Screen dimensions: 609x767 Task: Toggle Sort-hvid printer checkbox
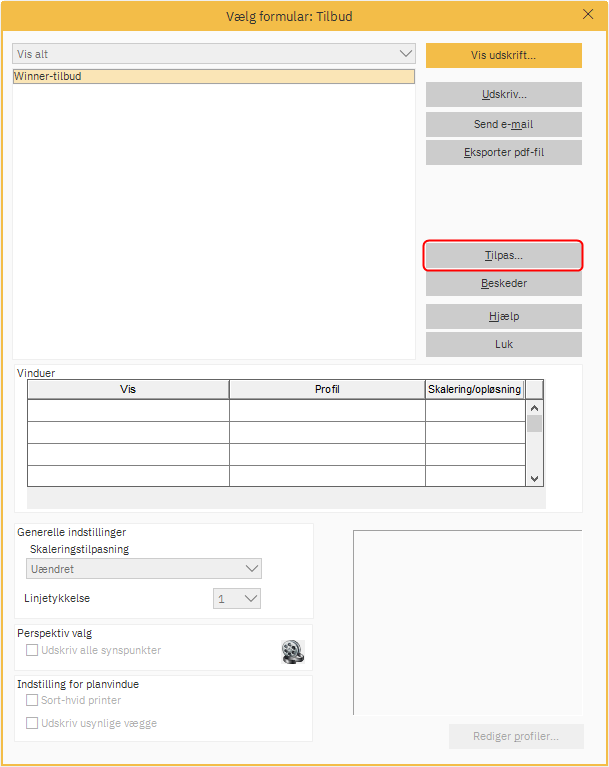click(x=32, y=700)
